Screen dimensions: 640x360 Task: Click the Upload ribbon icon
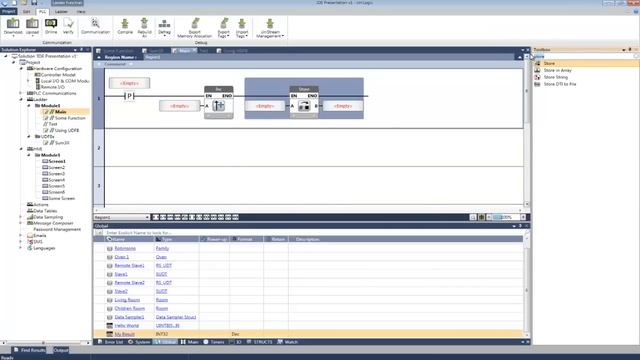(x=32, y=27)
